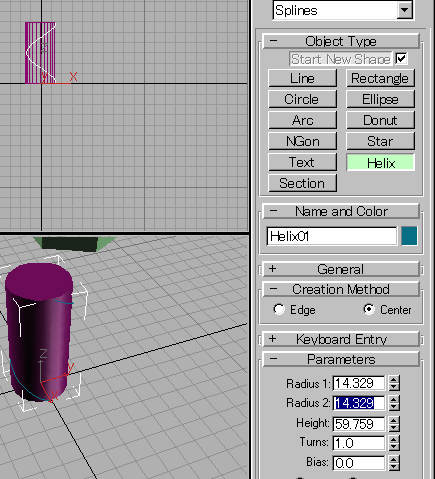Choose the Edge creation method

point(279,310)
